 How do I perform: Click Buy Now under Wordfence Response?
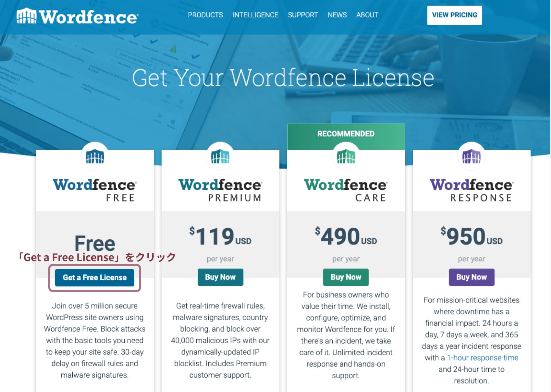tap(471, 277)
